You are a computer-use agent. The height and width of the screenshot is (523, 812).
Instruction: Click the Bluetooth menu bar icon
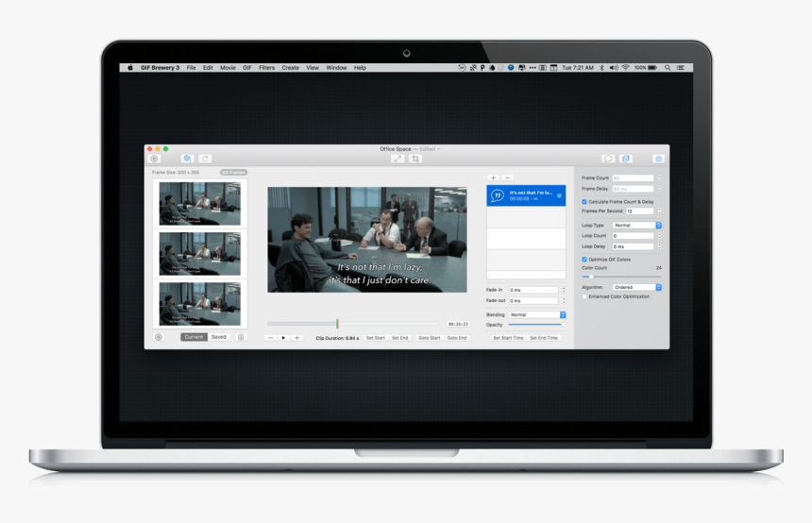pyautogui.click(x=601, y=68)
